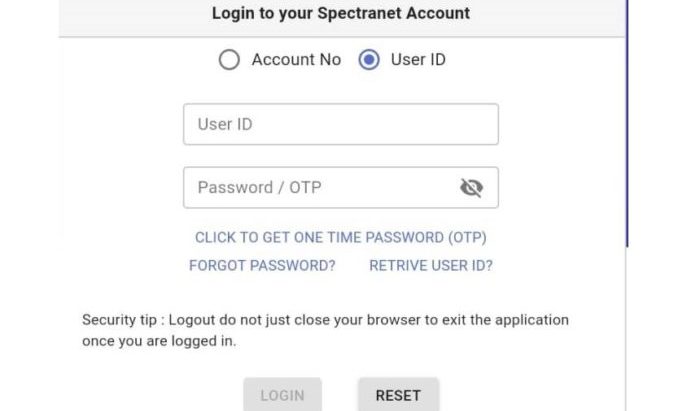Screen dimensions: 700x411
Task: Open the Forgot Password link
Action: [x=262, y=266]
